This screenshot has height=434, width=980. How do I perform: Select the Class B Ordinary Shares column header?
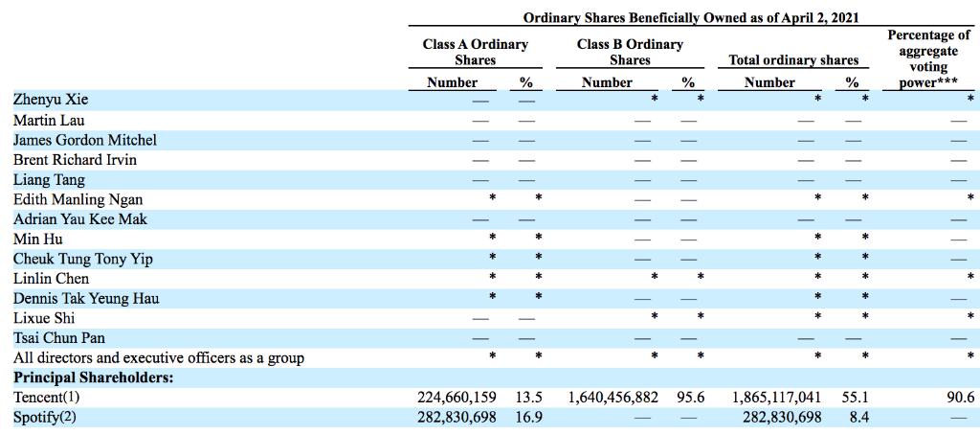pyautogui.click(x=630, y=52)
